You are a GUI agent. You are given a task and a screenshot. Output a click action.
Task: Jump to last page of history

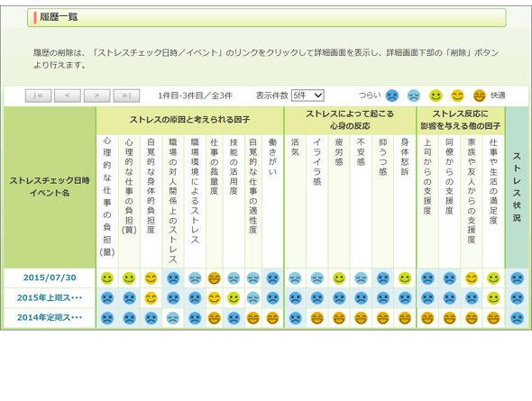pos(126,96)
